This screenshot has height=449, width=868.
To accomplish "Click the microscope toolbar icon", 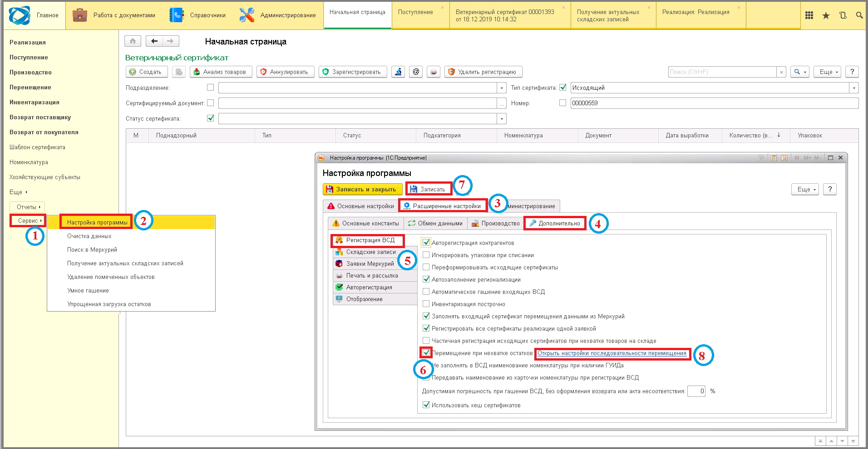I will point(398,72).
